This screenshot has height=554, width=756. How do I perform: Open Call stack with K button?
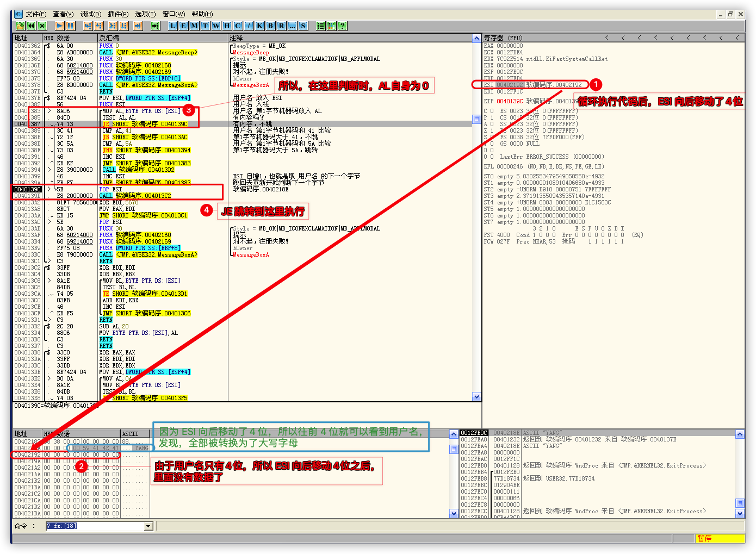[x=259, y=26]
